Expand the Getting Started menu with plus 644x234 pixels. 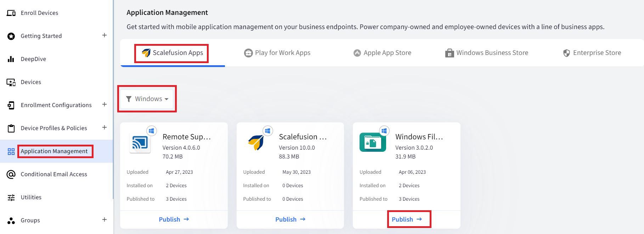point(104,35)
